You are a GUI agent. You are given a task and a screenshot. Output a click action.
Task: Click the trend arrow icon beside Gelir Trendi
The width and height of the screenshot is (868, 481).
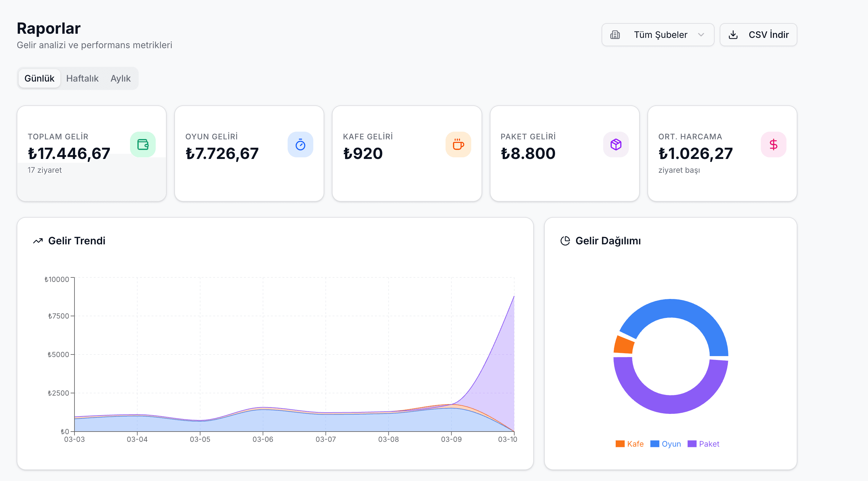pos(38,241)
